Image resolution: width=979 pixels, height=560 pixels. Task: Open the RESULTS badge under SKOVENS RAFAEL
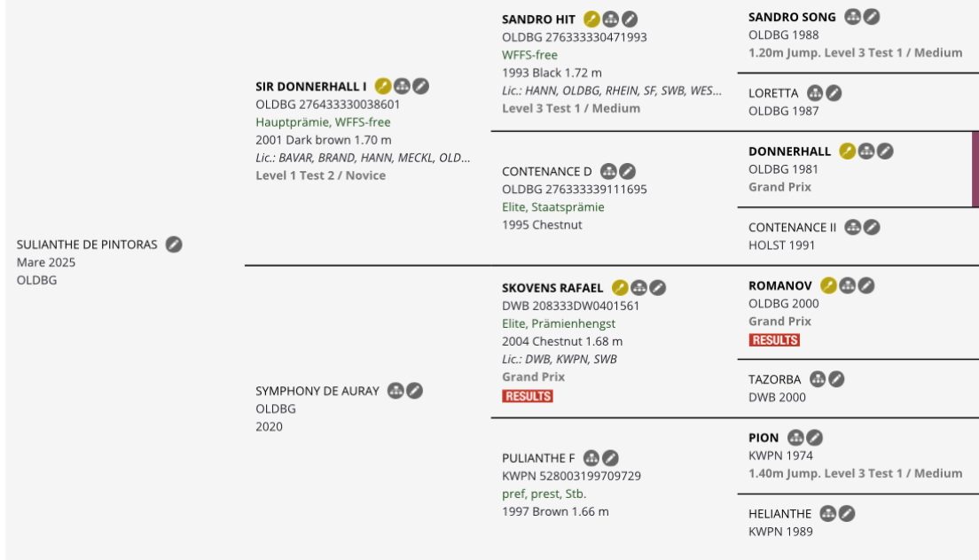click(x=528, y=396)
